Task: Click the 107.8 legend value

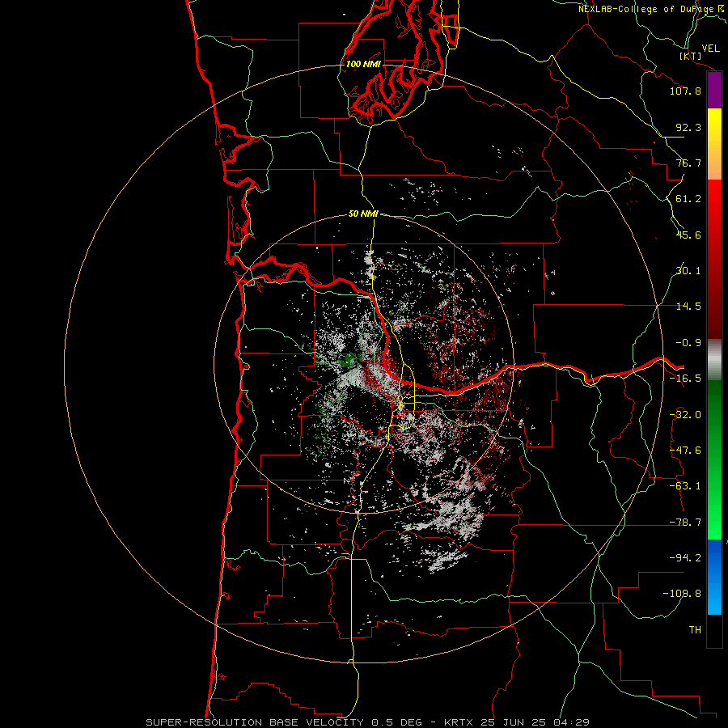Action: point(685,91)
